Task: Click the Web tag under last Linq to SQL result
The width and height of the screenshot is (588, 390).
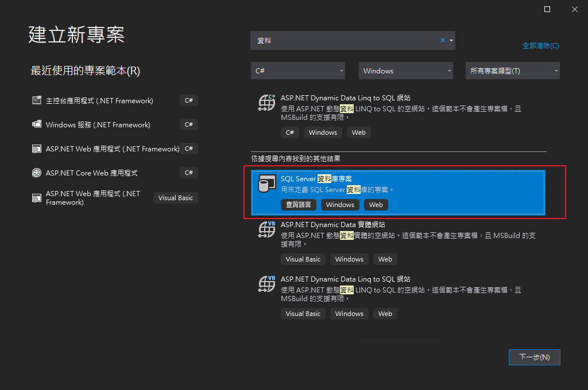Action: (385, 314)
